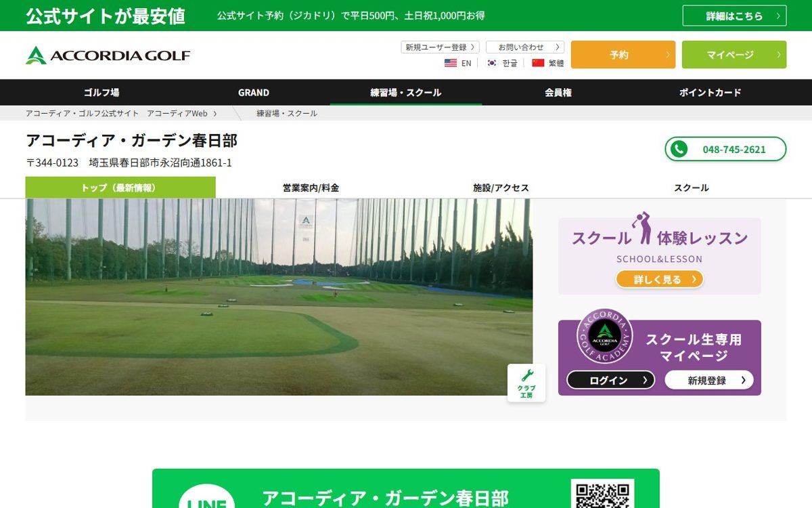Click the address 埼玉県春日部市永沼向通1861-1
This screenshot has width=812, height=508.
161,163
